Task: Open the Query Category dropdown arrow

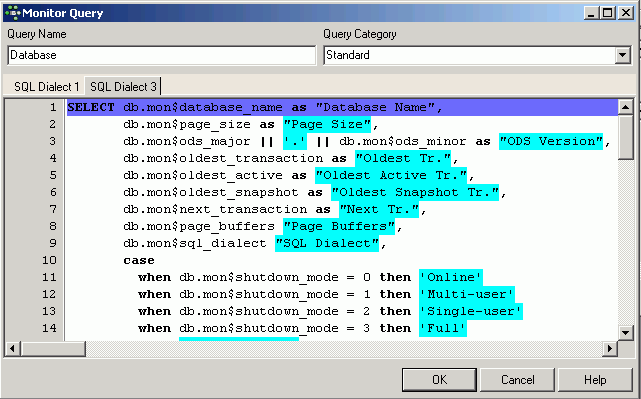Action: tap(623, 55)
